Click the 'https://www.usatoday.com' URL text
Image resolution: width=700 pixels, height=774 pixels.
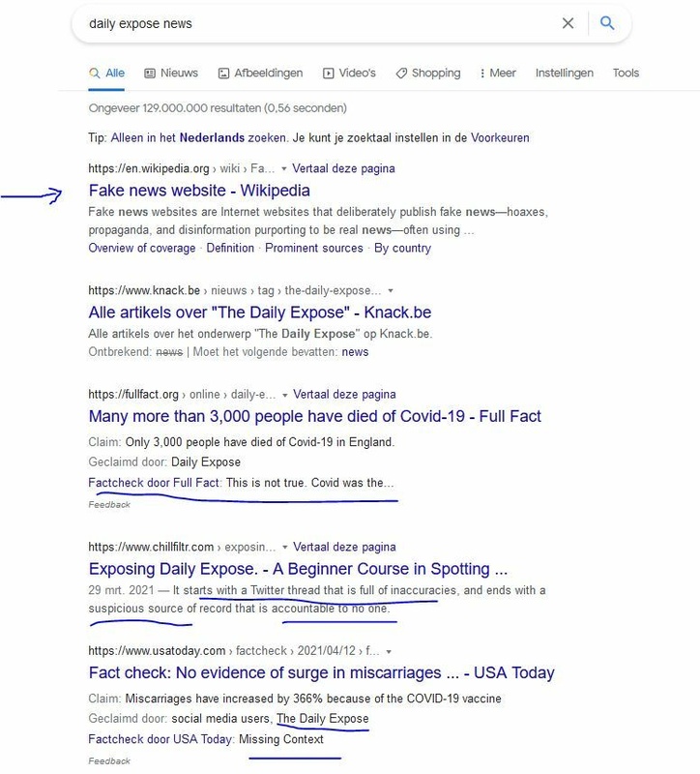(157, 651)
